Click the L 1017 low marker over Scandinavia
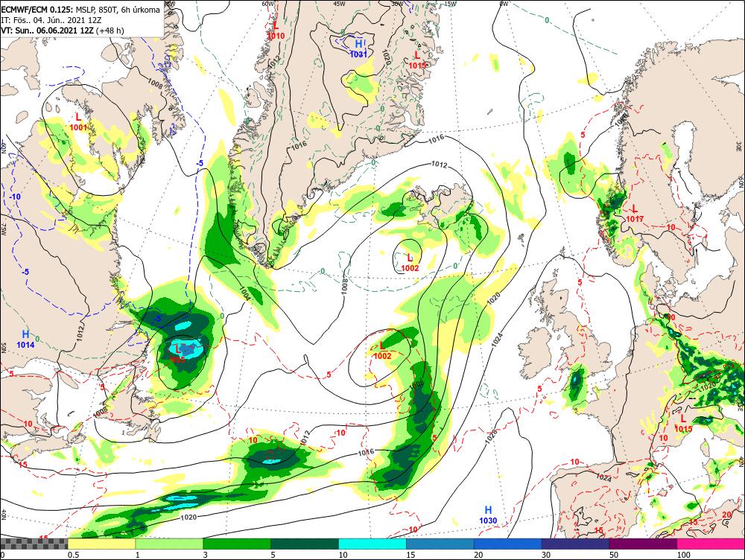Image resolution: width=745 pixels, height=560 pixels. [635, 214]
